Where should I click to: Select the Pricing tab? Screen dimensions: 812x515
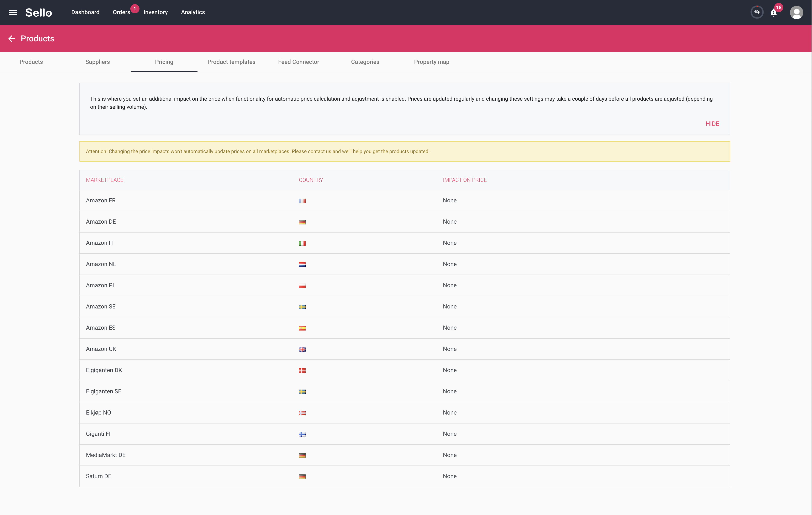pyautogui.click(x=164, y=62)
